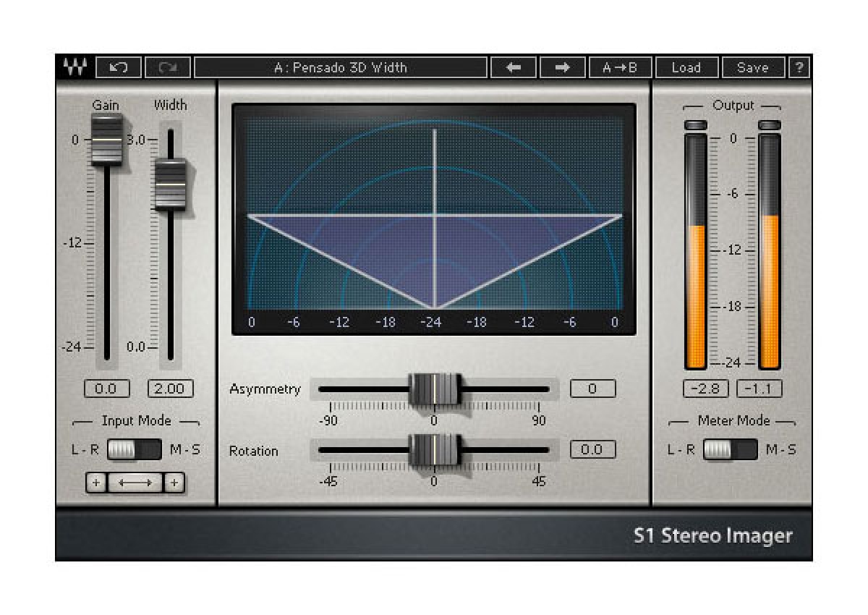Click the Waves logo icon
Screen dimensions: 868x615
75,67
